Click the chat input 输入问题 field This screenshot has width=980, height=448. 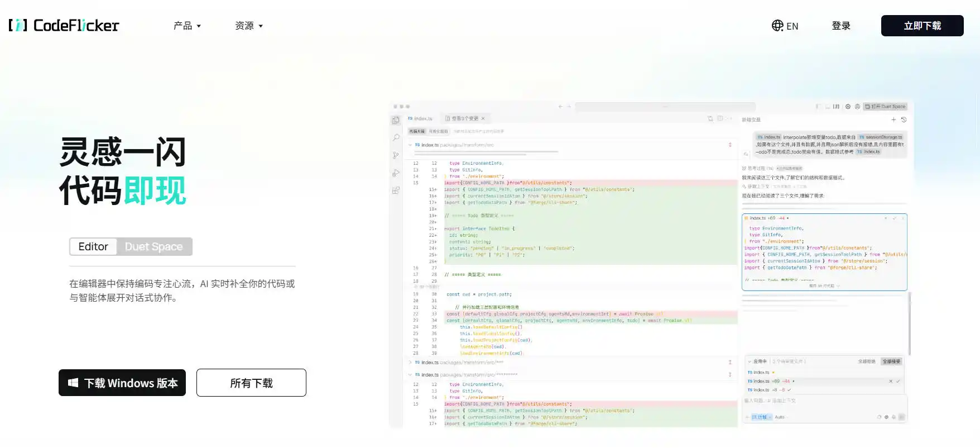[824, 401]
